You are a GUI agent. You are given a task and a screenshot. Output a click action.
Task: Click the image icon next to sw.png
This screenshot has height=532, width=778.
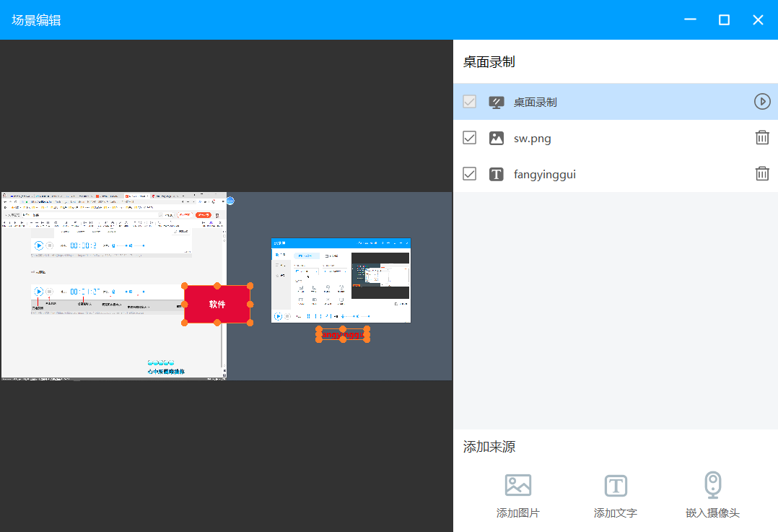pyautogui.click(x=497, y=138)
